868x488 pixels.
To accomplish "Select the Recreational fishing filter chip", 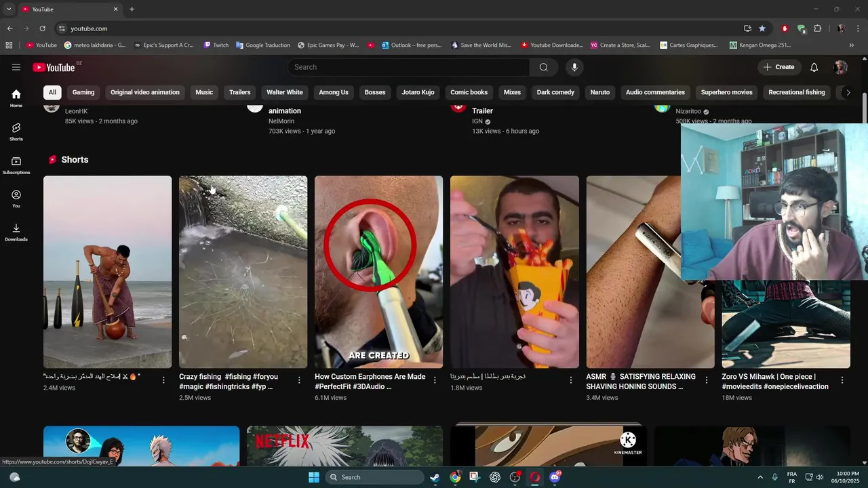I will coord(797,92).
